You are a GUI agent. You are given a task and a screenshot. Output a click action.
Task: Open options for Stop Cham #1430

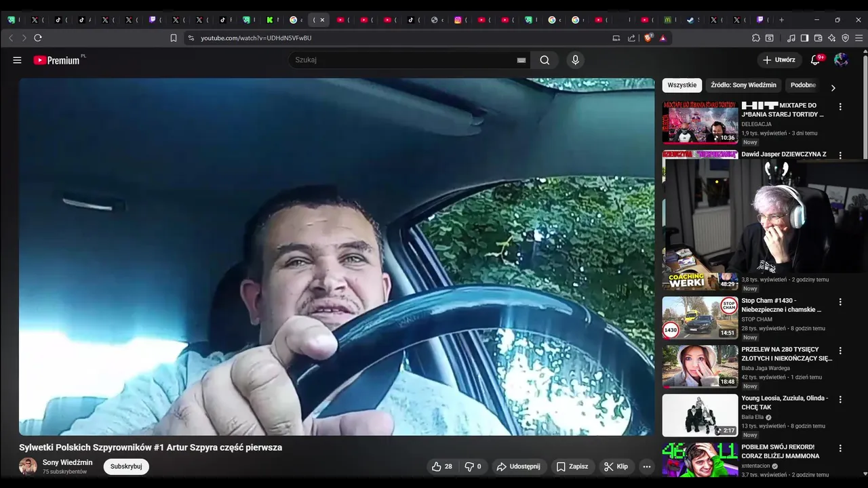pyautogui.click(x=840, y=302)
